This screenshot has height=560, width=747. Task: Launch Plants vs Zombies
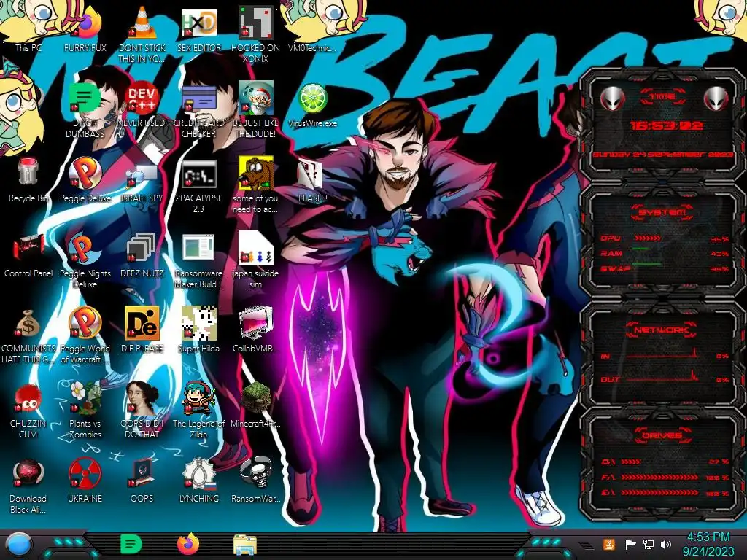coord(85,411)
